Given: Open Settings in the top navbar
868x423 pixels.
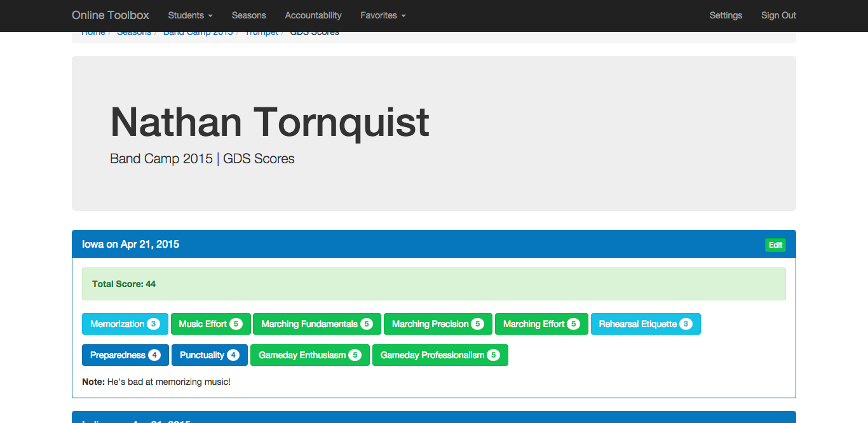Looking at the screenshot, I should click(x=726, y=15).
